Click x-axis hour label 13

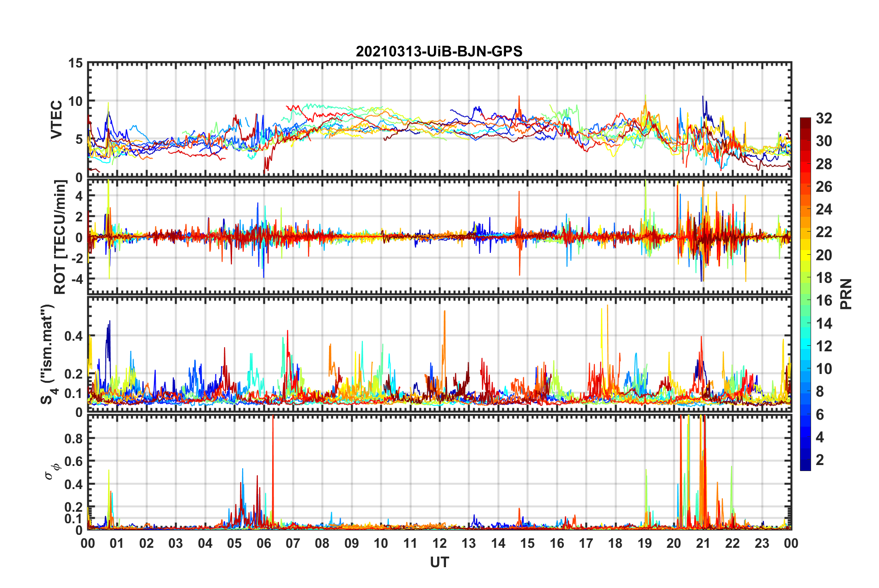[x=469, y=543]
